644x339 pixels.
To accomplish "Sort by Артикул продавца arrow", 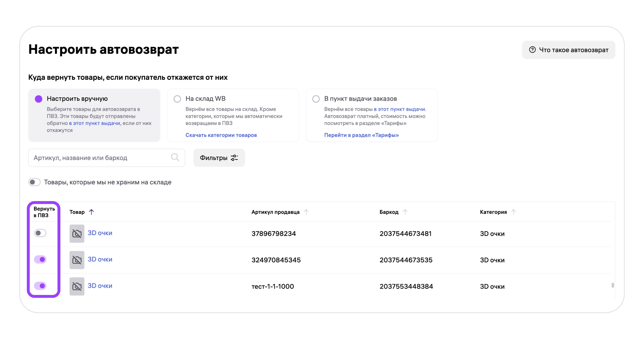I will coord(306,212).
